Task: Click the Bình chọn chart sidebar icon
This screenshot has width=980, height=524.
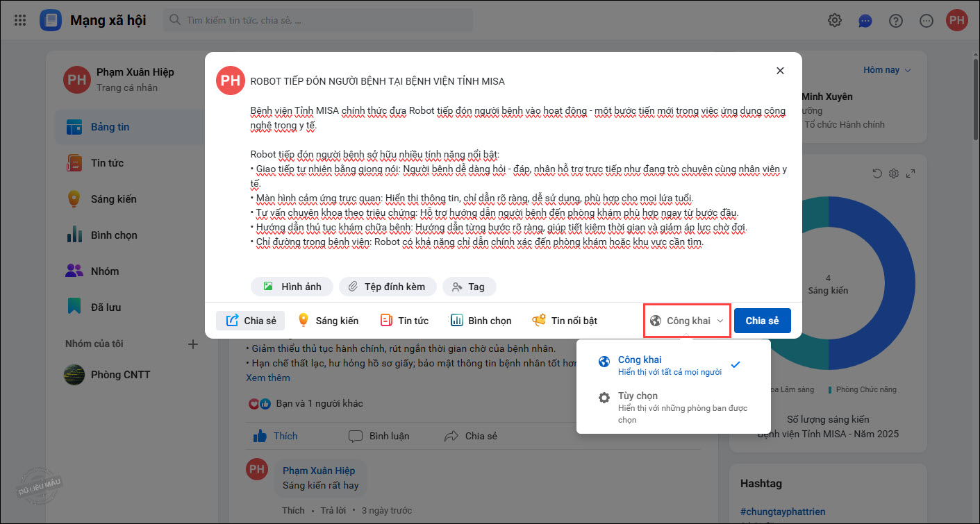Action: pos(74,235)
